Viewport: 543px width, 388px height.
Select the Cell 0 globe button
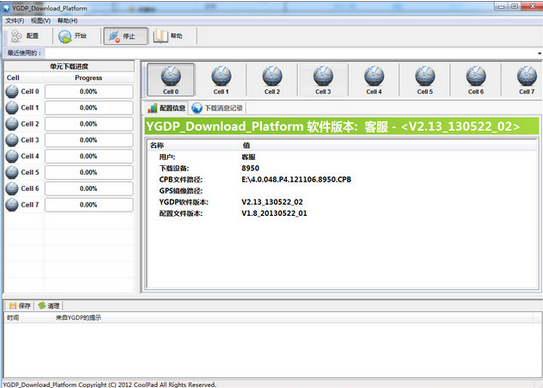tap(171, 80)
